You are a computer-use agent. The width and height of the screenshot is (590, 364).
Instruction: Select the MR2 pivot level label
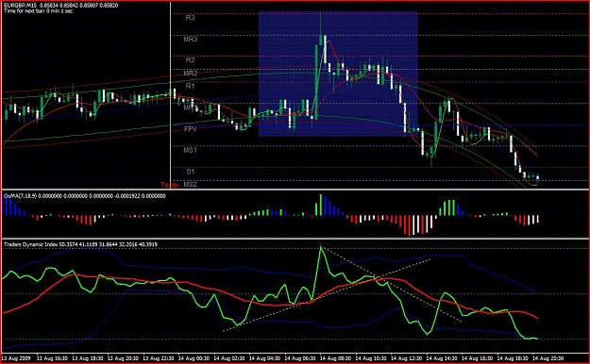pyautogui.click(x=191, y=74)
